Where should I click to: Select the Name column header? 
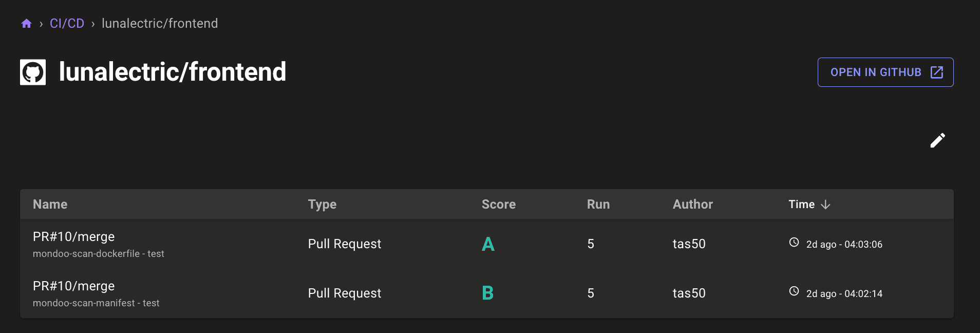50,204
